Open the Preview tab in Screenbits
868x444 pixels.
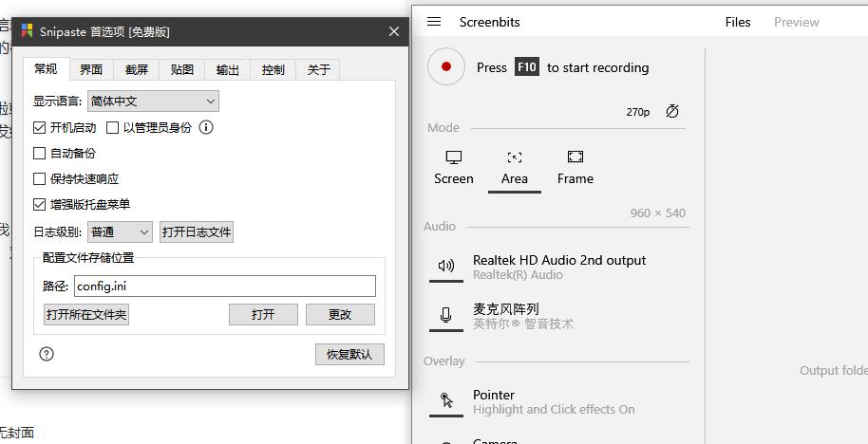pos(796,22)
